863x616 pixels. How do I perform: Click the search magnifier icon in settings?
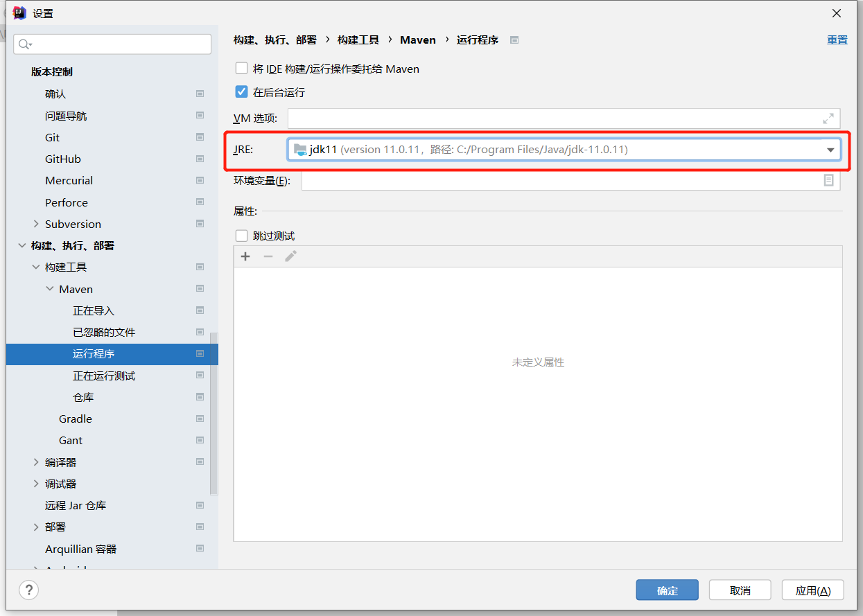24,44
